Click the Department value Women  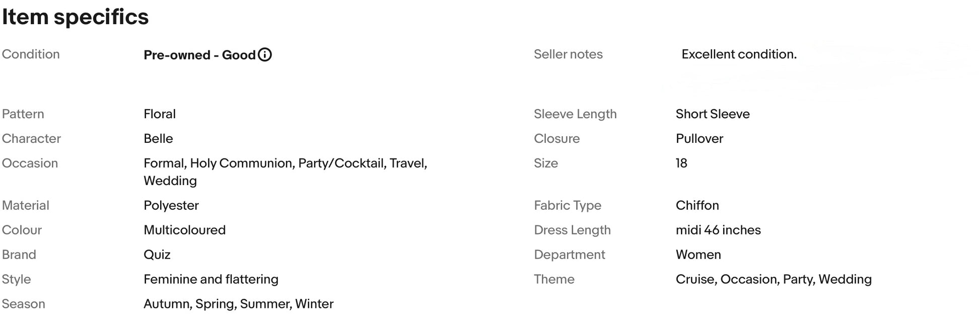pos(698,255)
